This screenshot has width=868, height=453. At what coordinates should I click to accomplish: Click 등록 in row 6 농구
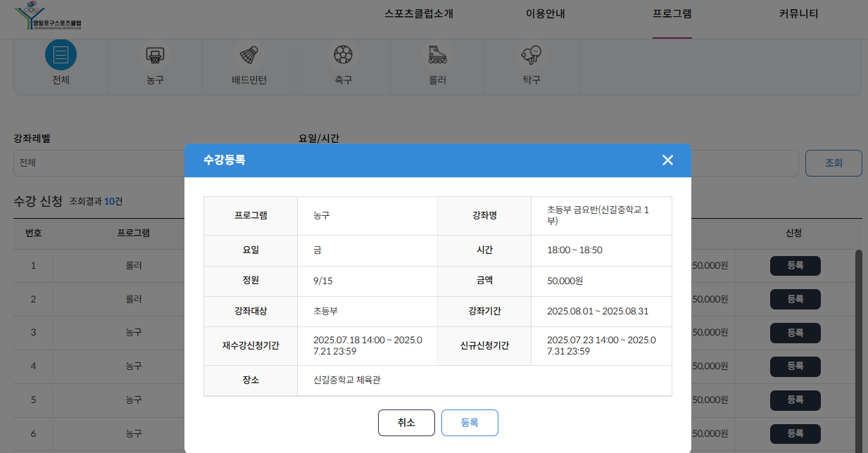[795, 434]
